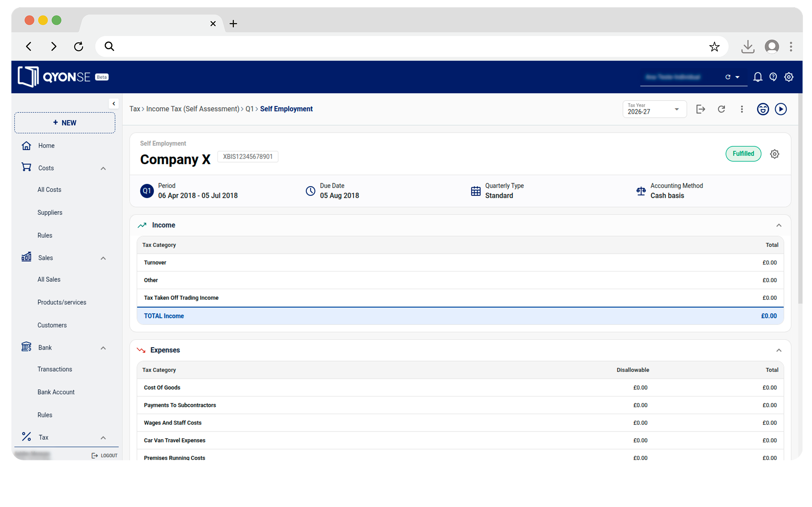Click the Costs cart icon in the sidebar
Screen dimensions: 812x507
(x=27, y=167)
